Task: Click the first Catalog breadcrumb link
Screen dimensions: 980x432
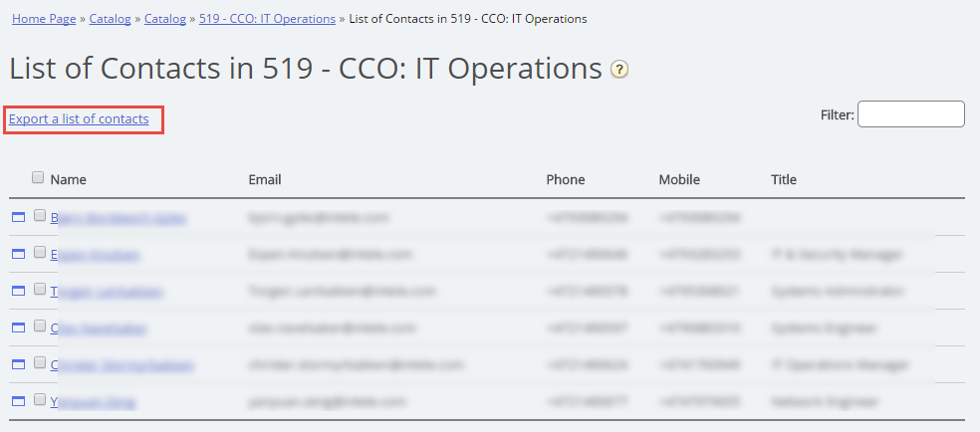Action: pyautogui.click(x=110, y=18)
